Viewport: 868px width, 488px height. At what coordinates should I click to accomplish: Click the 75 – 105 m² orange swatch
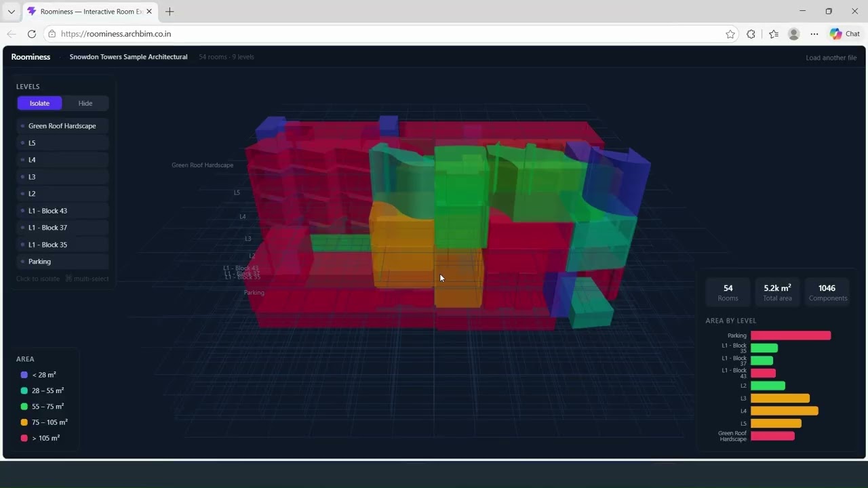[x=24, y=422]
